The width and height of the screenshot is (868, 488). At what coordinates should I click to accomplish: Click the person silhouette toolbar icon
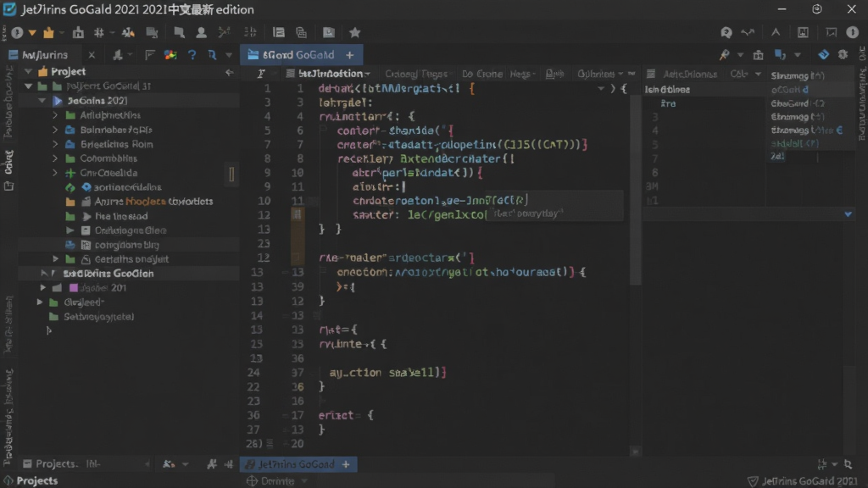(201, 33)
